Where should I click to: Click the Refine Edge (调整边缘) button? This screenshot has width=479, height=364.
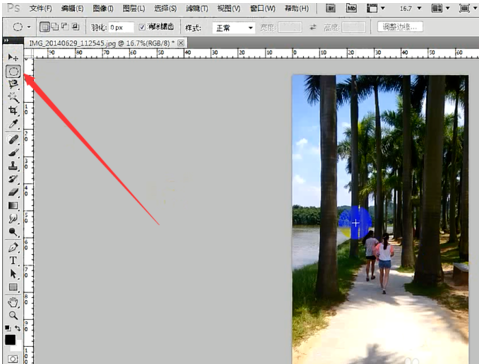click(400, 27)
